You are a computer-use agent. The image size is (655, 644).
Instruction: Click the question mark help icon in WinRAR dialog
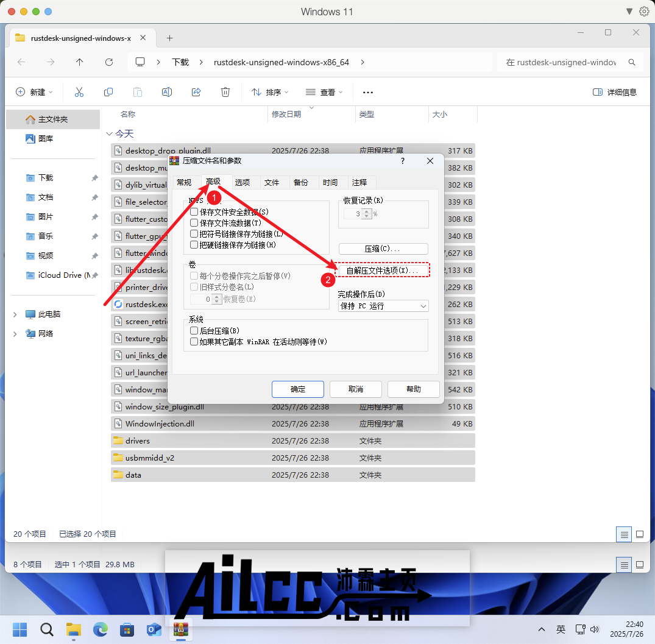pos(403,161)
